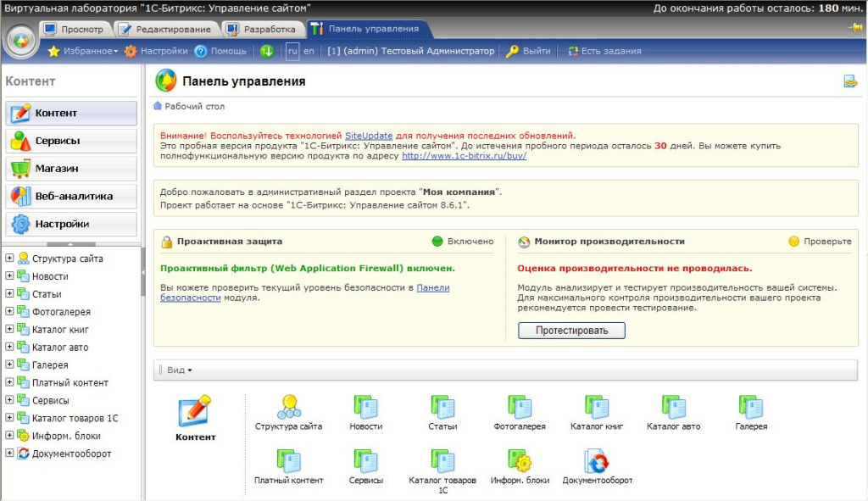This screenshot has height=501, width=868.
Task: Expand the Структура сайта tree node
Action: (x=9, y=258)
